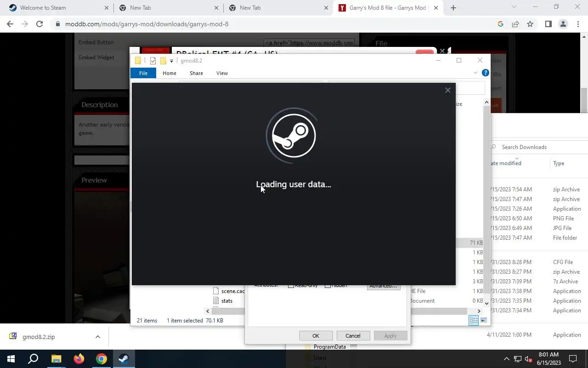This screenshot has width=588, height=368.
Task: Open the Advanced attributes button
Action: (383, 286)
